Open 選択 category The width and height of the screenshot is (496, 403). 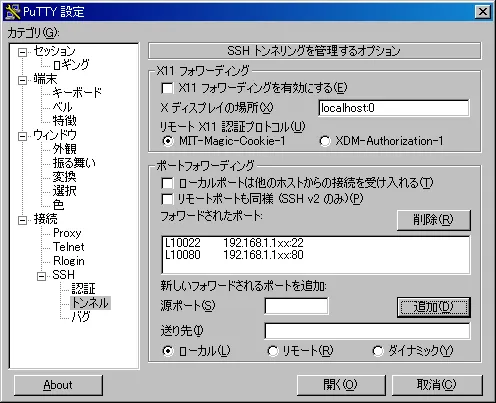pyautogui.click(x=65, y=191)
